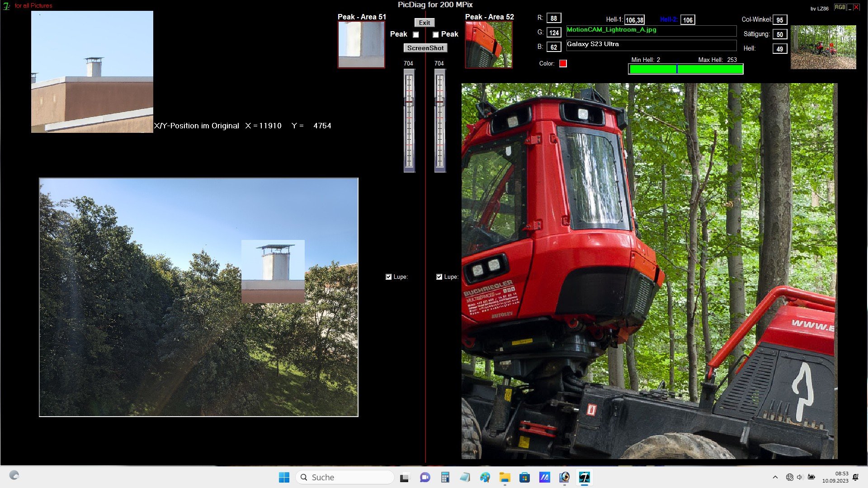Enable the left Peak checkbox
The width and height of the screenshot is (868, 488).
click(x=416, y=34)
